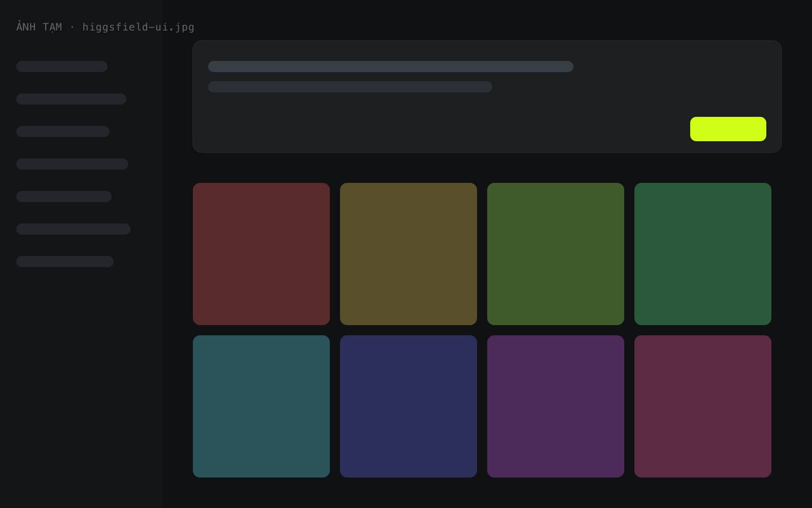Select the dark emerald-green thumbnail tile
Image resolution: width=812 pixels, height=508 pixels.
click(x=703, y=254)
